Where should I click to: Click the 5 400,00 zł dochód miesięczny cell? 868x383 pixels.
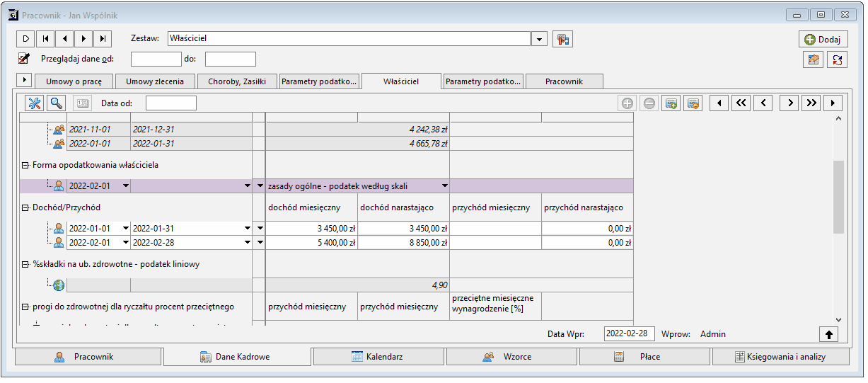click(311, 242)
